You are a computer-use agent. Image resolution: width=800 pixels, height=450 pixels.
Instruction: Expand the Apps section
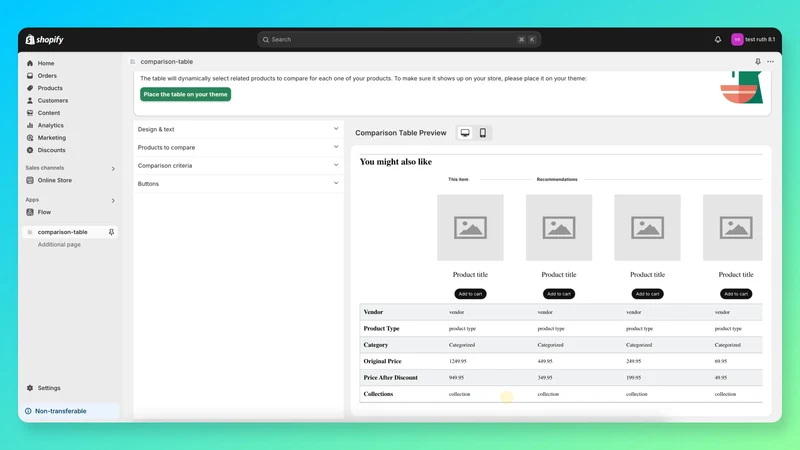click(113, 201)
